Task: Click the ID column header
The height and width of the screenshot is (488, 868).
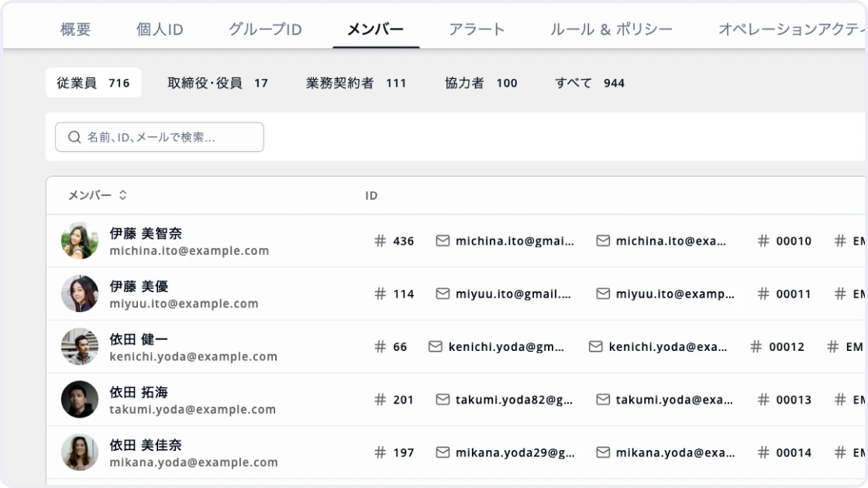Action: pos(371,195)
